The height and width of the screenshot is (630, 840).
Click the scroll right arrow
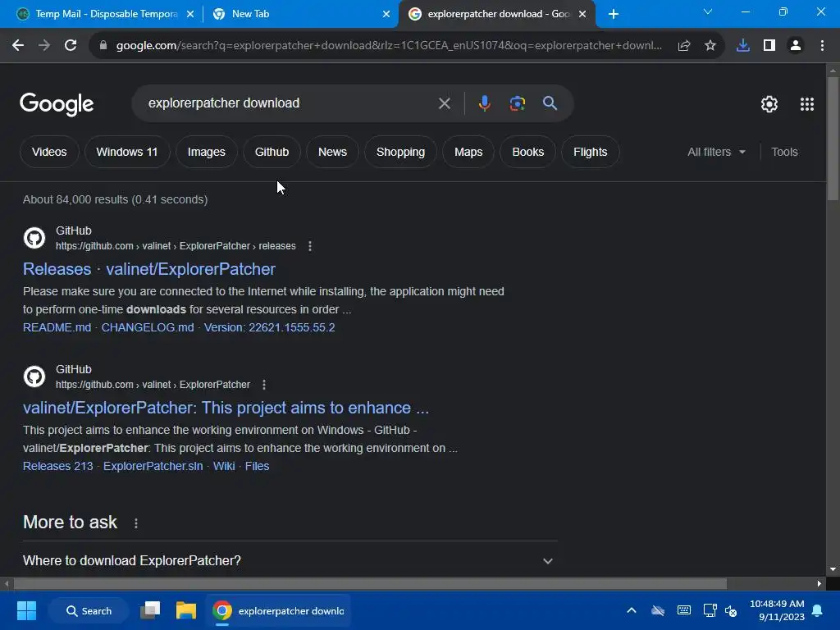point(819,583)
